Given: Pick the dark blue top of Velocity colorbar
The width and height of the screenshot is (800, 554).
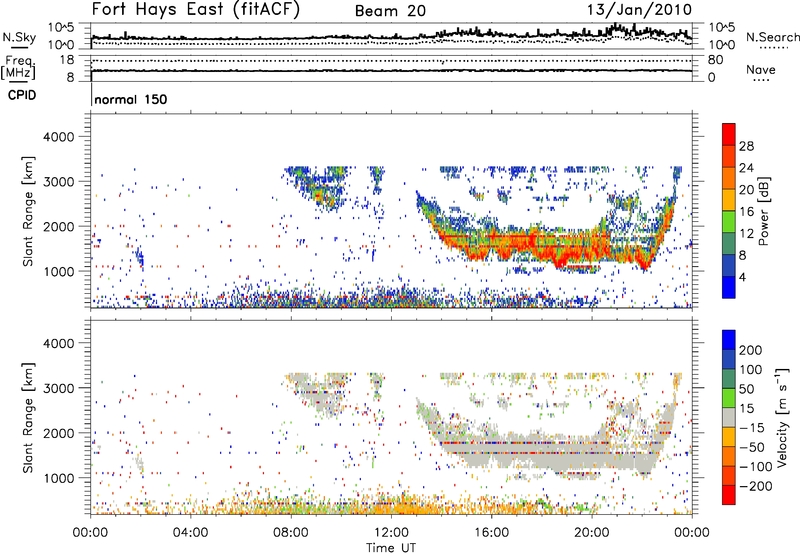Looking at the screenshot, I should coord(729,340).
